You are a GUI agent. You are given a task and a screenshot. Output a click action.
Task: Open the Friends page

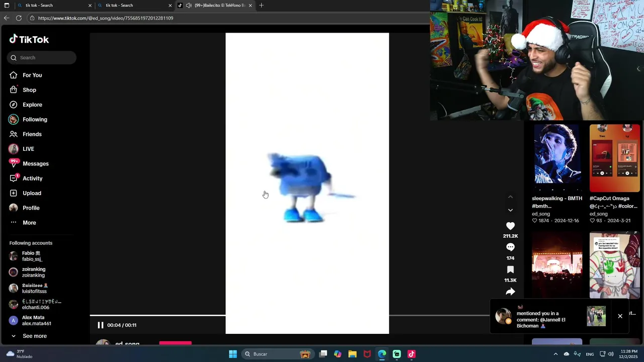pyautogui.click(x=32, y=134)
